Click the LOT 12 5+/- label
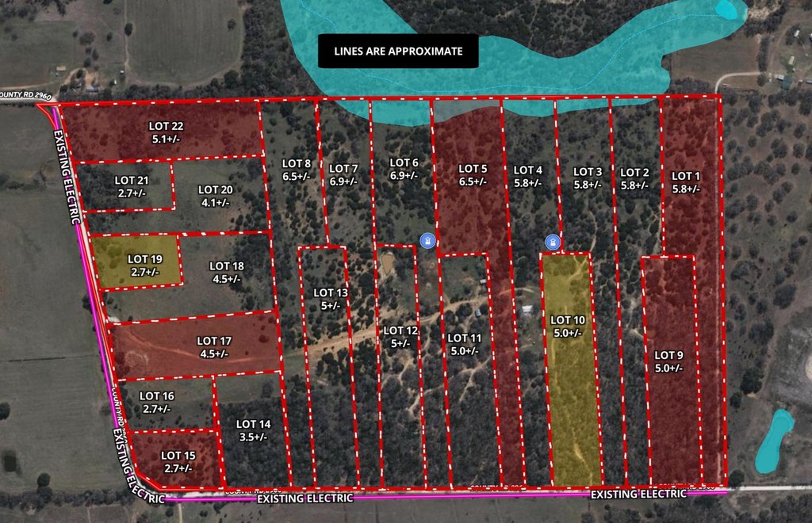Viewport: 812px width, 523px height. [400, 336]
